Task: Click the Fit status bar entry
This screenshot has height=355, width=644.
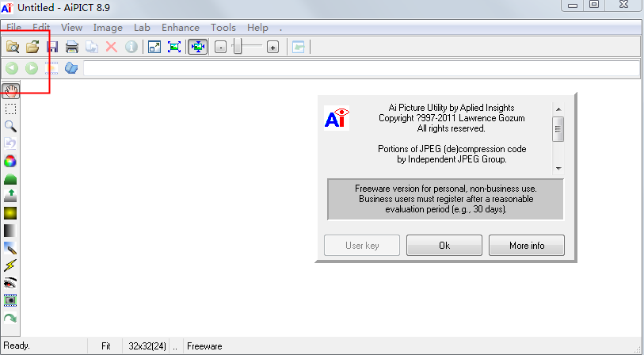Action: [106, 346]
